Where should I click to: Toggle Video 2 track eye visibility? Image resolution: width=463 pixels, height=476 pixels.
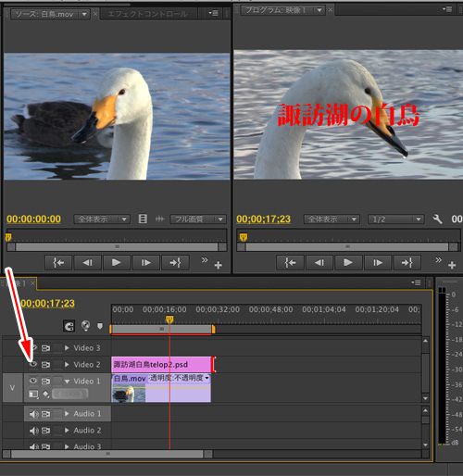(33, 364)
